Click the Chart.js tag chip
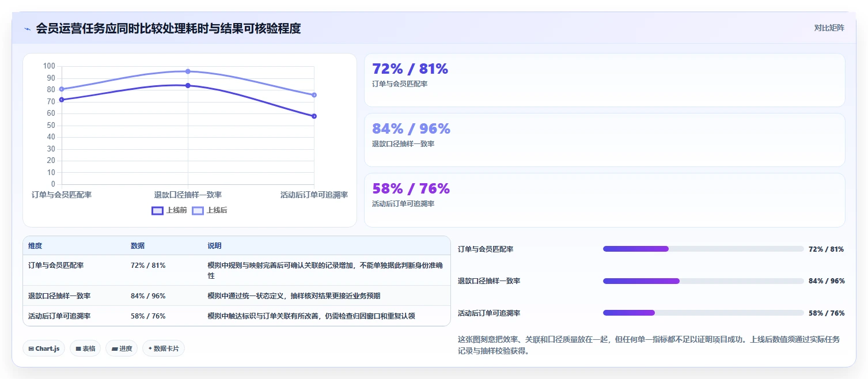The width and height of the screenshot is (868, 379). point(44,348)
